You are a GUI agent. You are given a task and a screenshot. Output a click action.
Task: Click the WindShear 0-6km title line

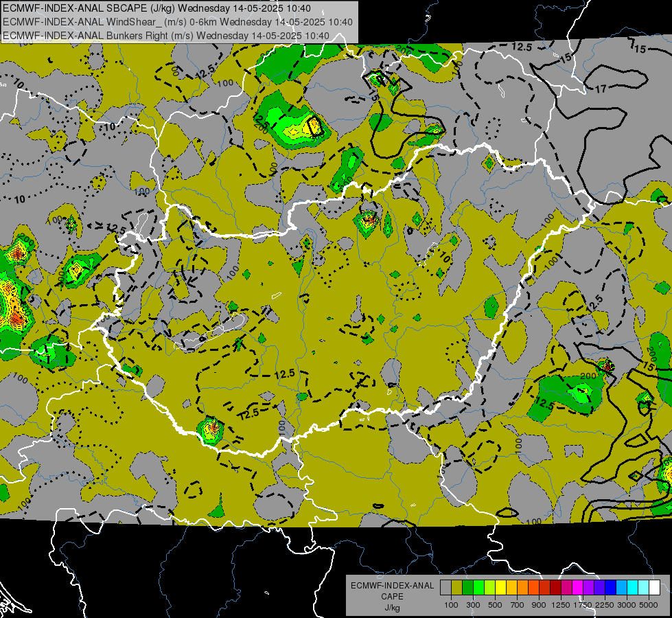click(177, 22)
